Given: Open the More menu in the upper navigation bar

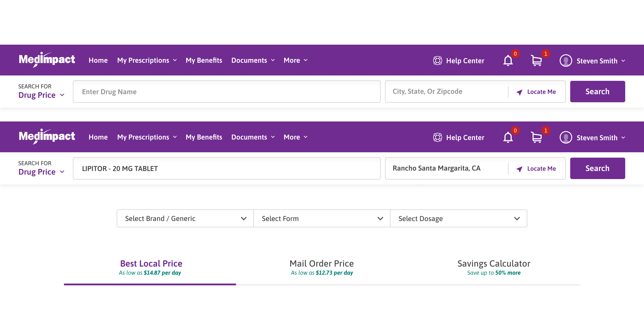Looking at the screenshot, I should coord(296,61).
